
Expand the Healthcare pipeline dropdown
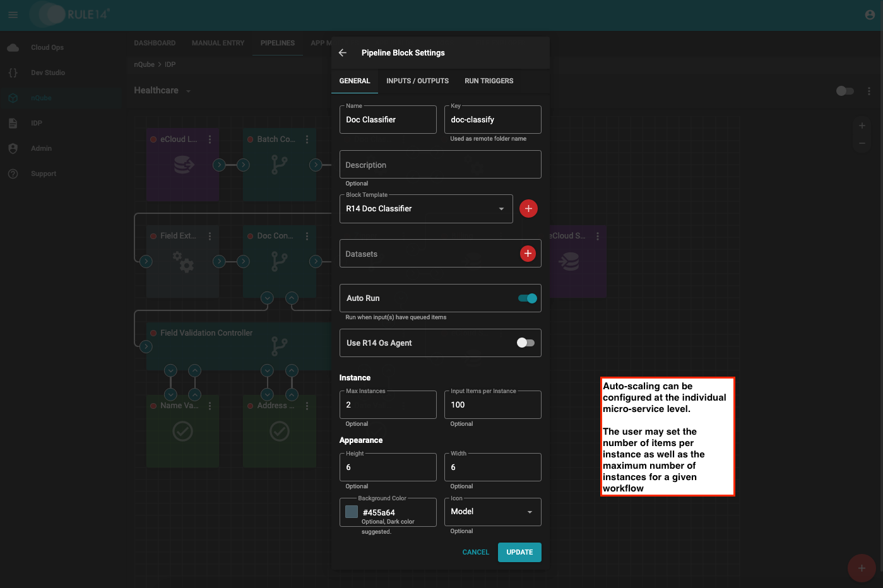pyautogui.click(x=188, y=91)
